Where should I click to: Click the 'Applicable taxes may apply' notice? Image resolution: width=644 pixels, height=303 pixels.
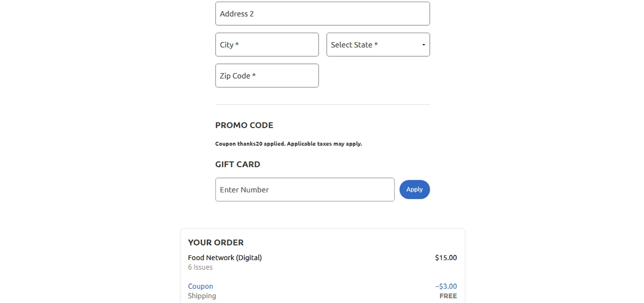click(x=324, y=144)
